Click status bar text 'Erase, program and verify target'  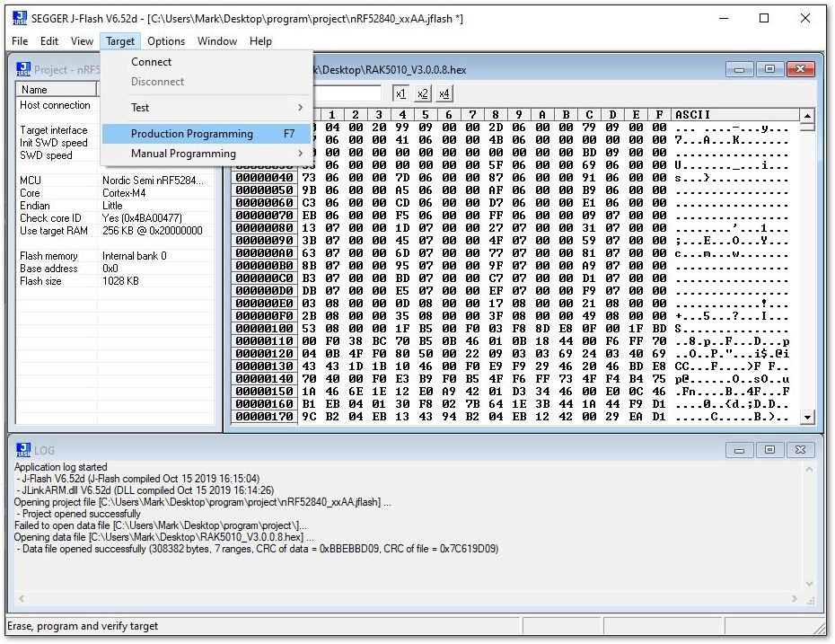point(83,626)
